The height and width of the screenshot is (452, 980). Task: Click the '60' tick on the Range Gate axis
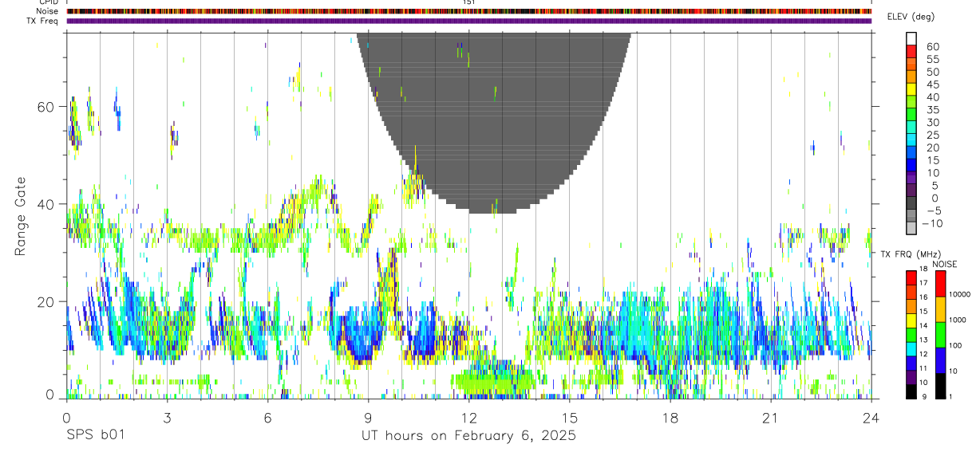click(45, 107)
